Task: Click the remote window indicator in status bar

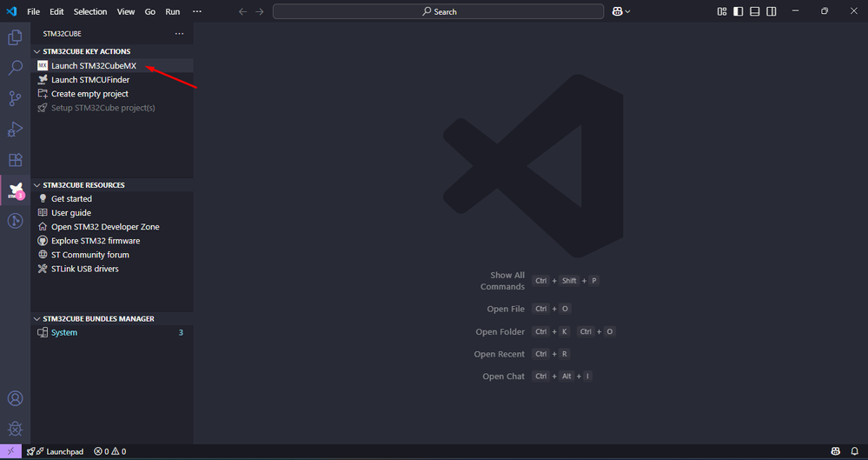Action: [10, 451]
